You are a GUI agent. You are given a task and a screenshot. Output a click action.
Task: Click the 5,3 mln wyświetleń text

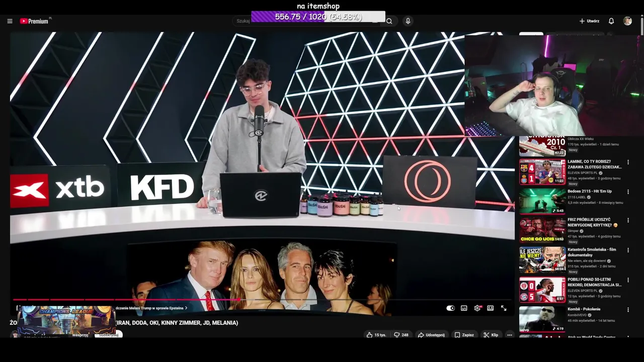click(581, 203)
